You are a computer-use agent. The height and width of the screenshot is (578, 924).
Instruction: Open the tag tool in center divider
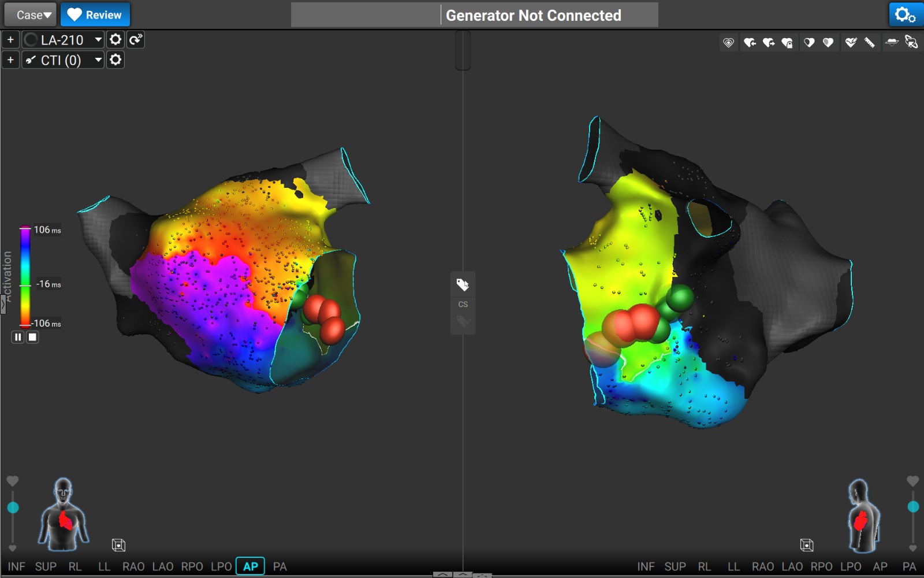click(x=463, y=284)
